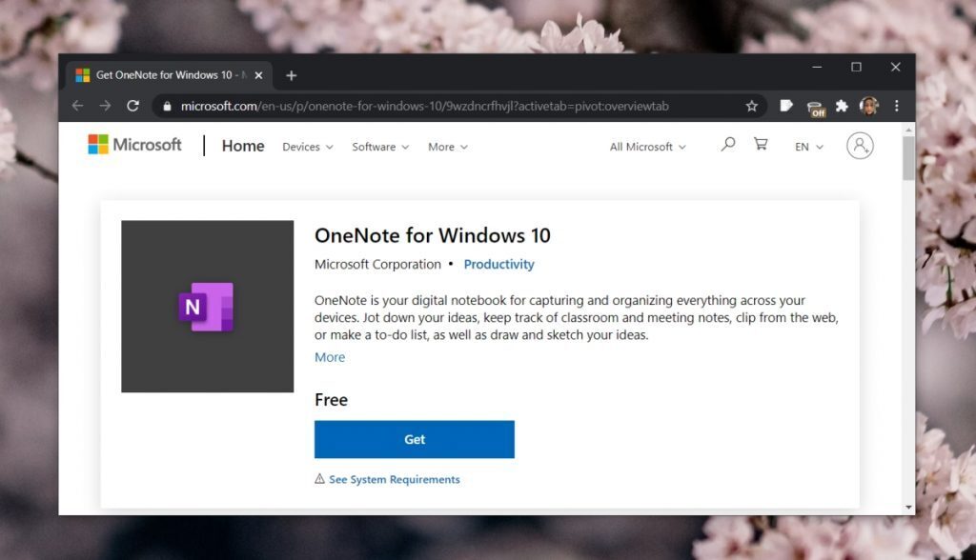Click the Get button

414,439
